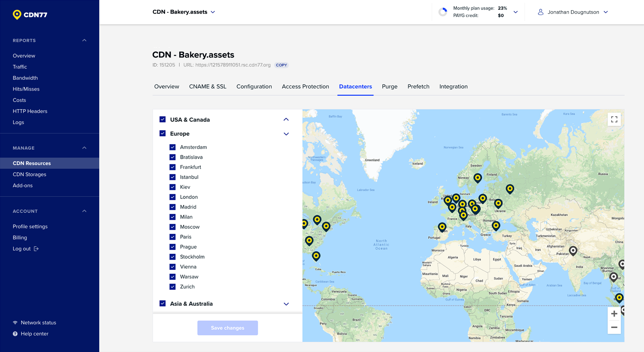The height and width of the screenshot is (352, 644).
Task: Uncheck the Asia & Australia region
Action: coord(162,303)
